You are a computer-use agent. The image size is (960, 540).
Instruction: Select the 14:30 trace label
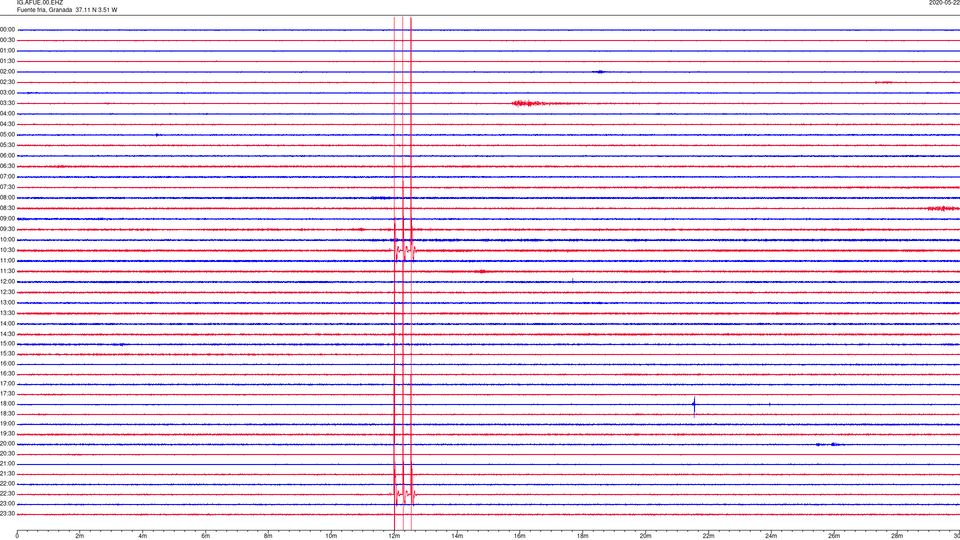click(8, 334)
